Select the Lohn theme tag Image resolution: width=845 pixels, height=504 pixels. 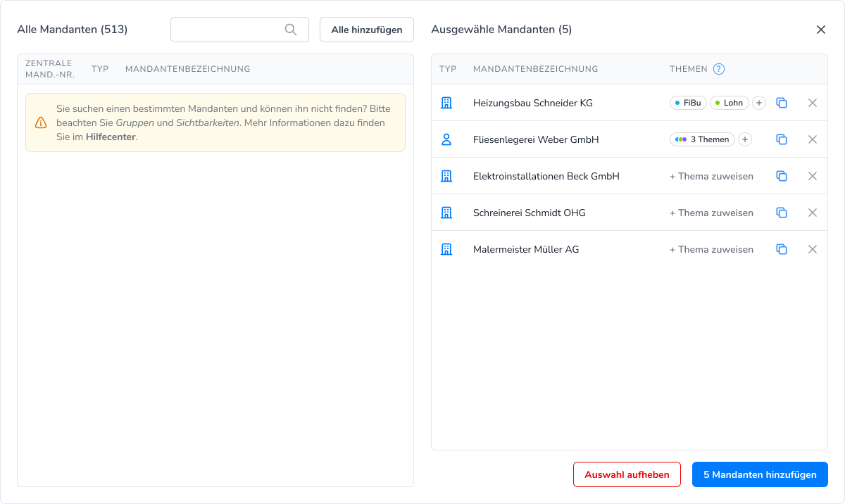(x=729, y=103)
